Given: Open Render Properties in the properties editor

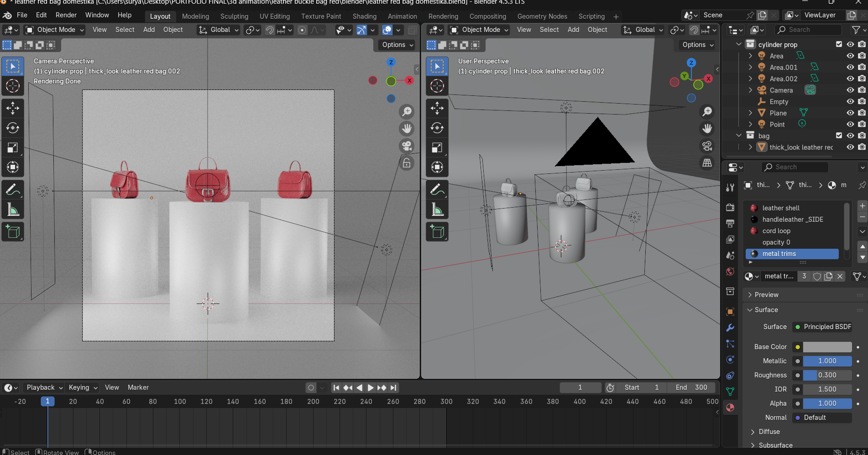Looking at the screenshot, I should 730,207.
